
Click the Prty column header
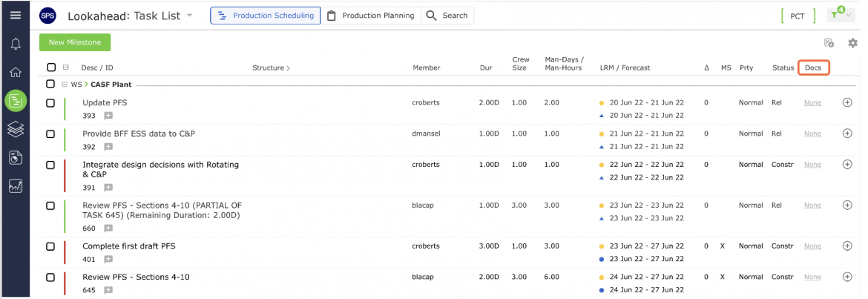click(746, 68)
